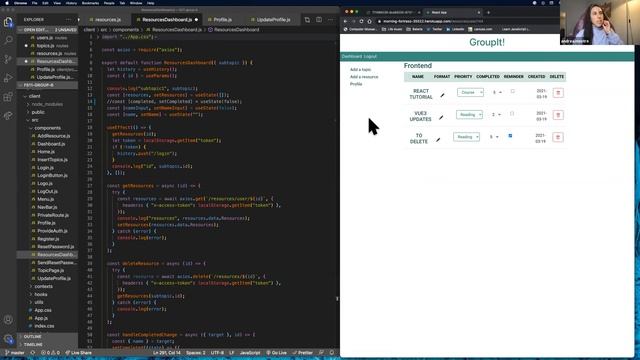The height and width of the screenshot is (360, 640).
Task: Open Source Control view in activity bar
Action: (8, 59)
